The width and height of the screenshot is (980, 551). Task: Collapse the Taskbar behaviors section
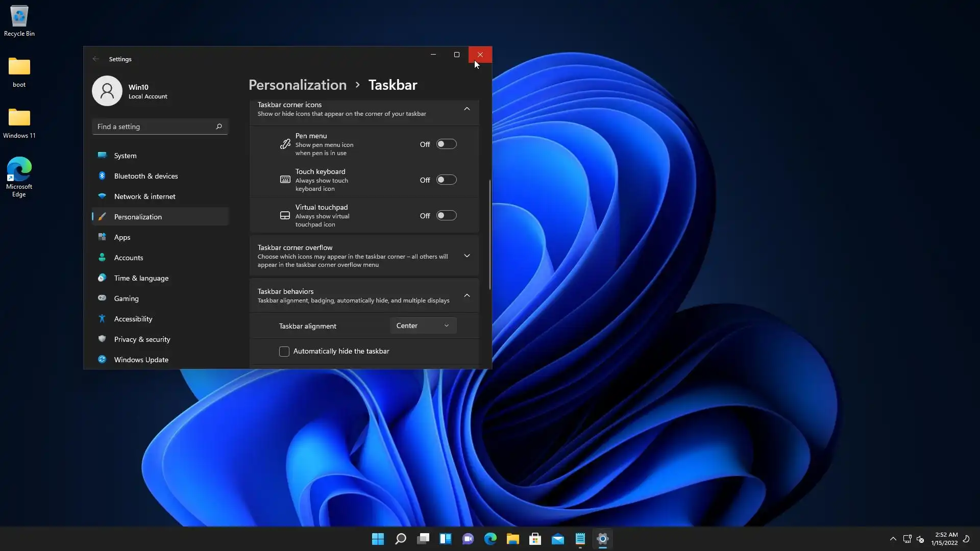[x=467, y=295]
